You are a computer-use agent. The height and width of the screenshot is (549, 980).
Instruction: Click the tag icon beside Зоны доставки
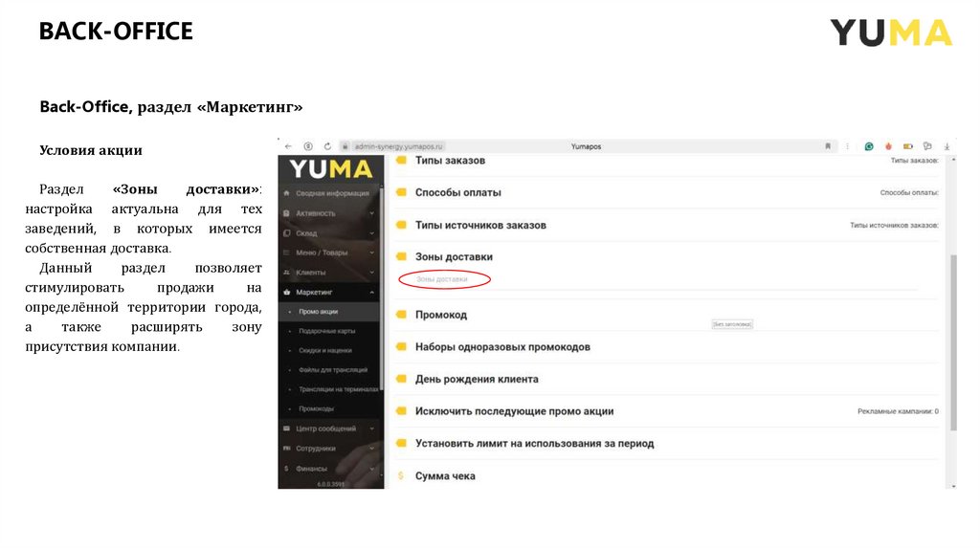[401, 256]
